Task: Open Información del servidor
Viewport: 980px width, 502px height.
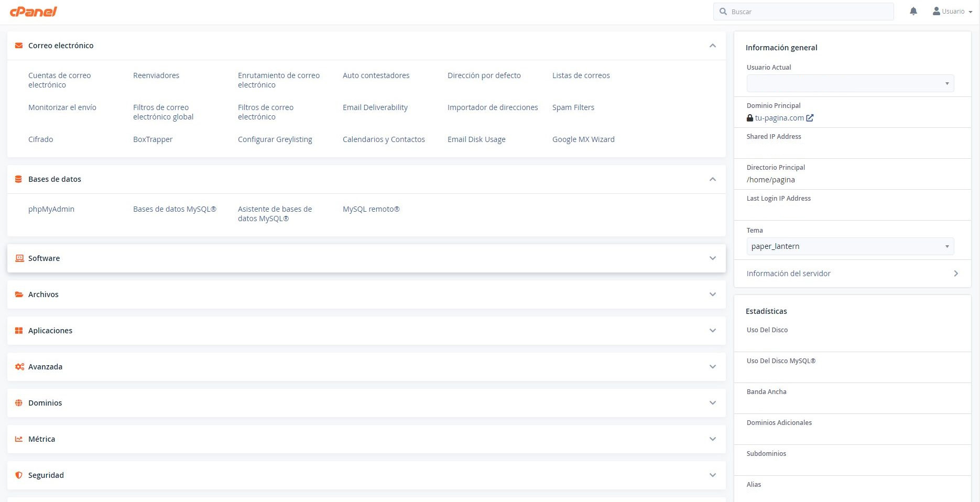Action: pyautogui.click(x=852, y=274)
